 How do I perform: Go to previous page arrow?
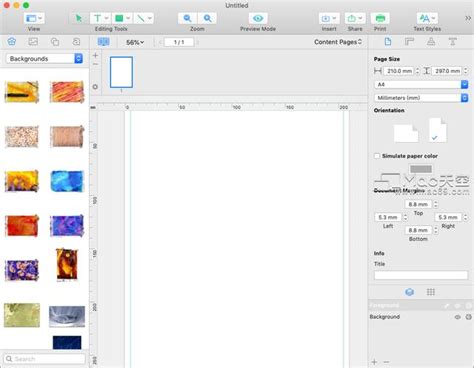click(x=160, y=42)
